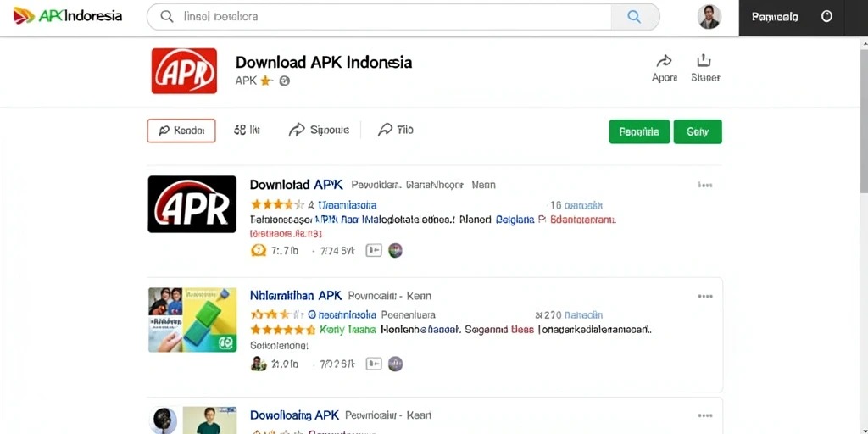Open the Nhlarnklhan APK result title

296,295
